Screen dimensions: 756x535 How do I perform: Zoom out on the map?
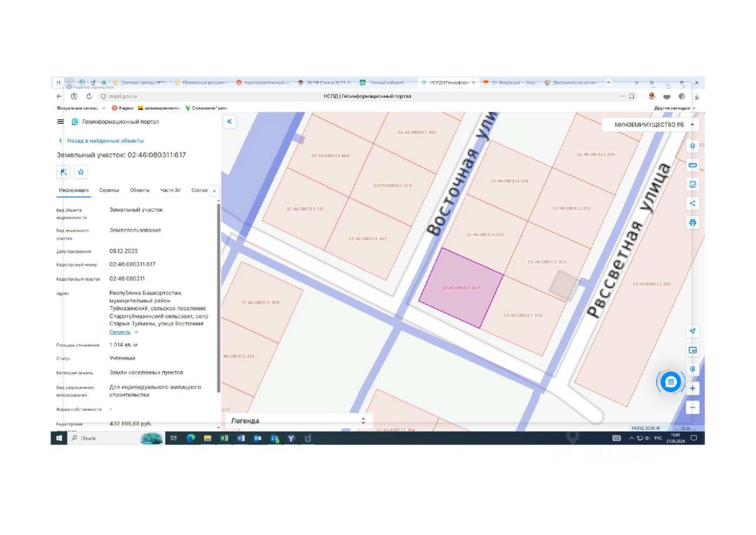(x=693, y=407)
